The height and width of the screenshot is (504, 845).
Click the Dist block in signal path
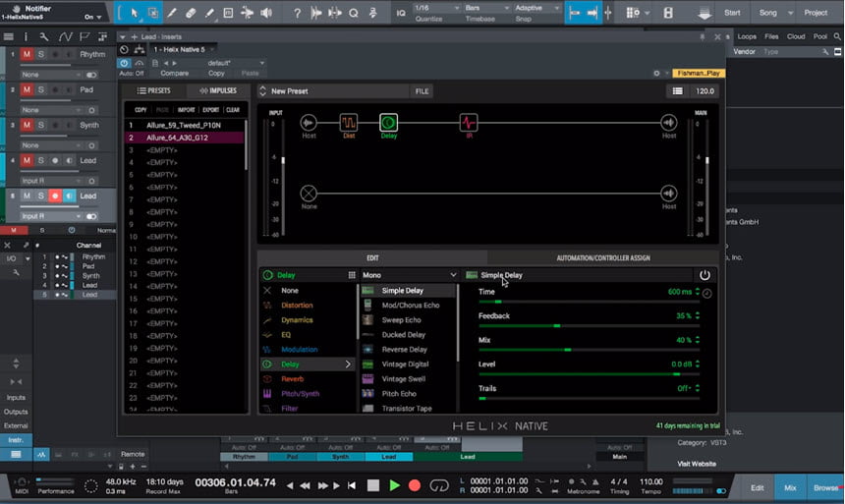click(x=349, y=123)
